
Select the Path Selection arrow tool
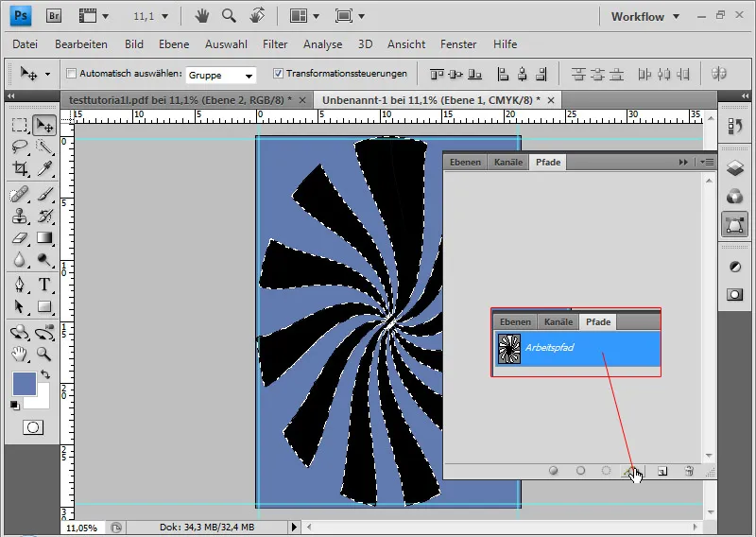19,306
